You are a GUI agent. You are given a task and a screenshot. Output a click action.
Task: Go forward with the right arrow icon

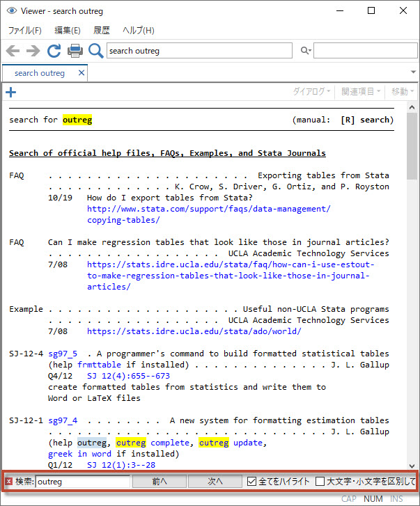click(33, 51)
